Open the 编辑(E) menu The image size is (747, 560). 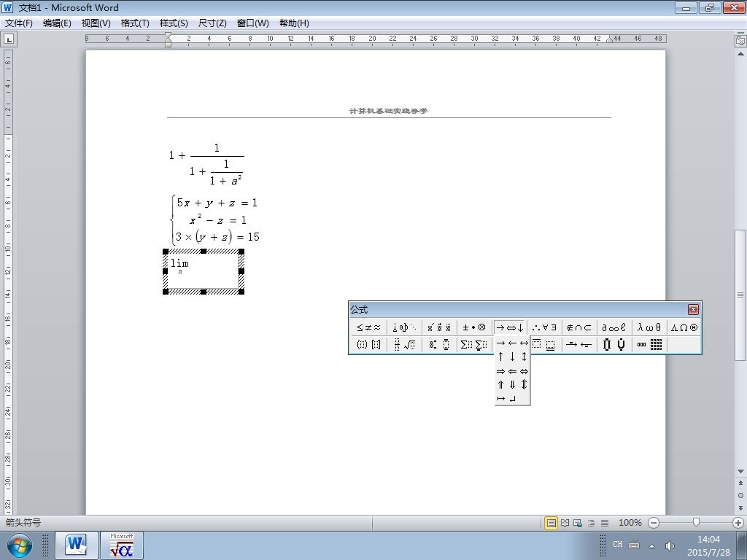pos(57,23)
